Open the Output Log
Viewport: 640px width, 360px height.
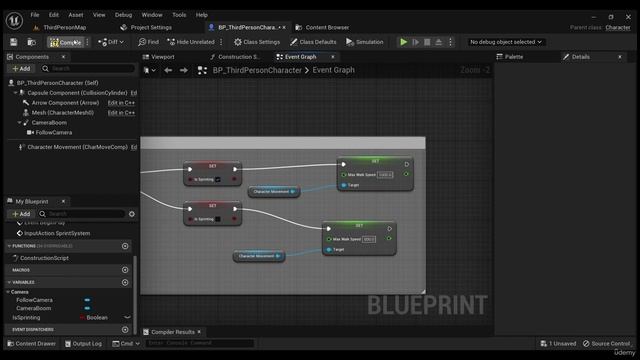[x=83, y=344]
